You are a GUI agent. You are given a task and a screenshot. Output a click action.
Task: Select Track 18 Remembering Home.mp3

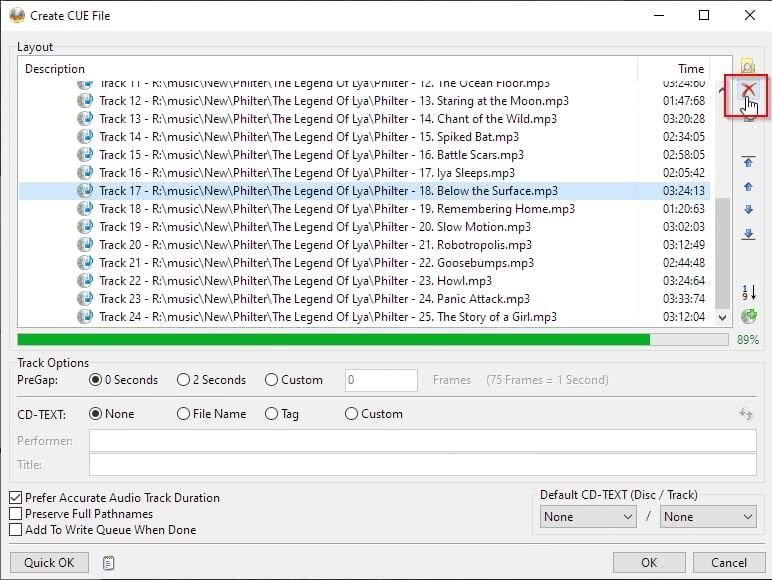[364, 209]
